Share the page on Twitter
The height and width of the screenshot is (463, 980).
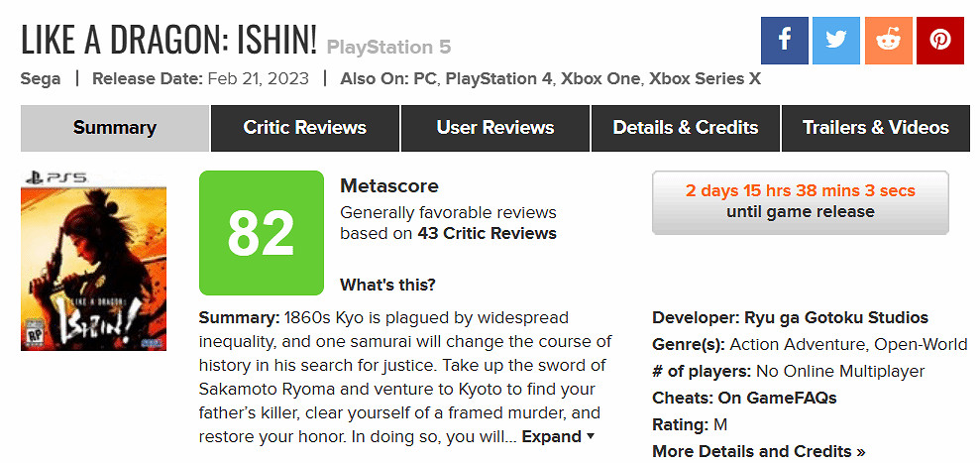coord(836,41)
